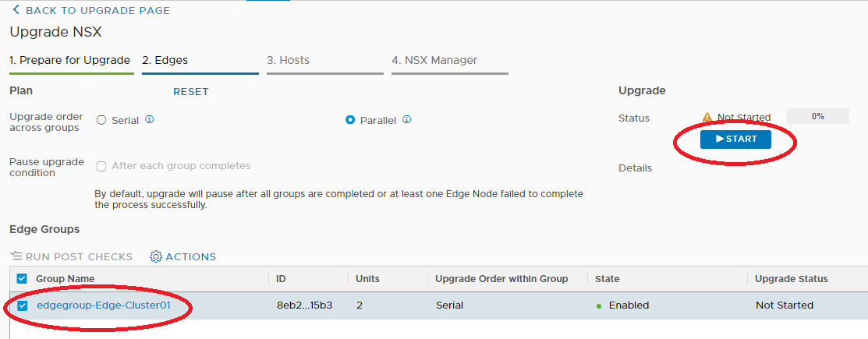Open the edgegroup-Edge-Cluster01 link
Screen dimensions: 868x339
104,305
